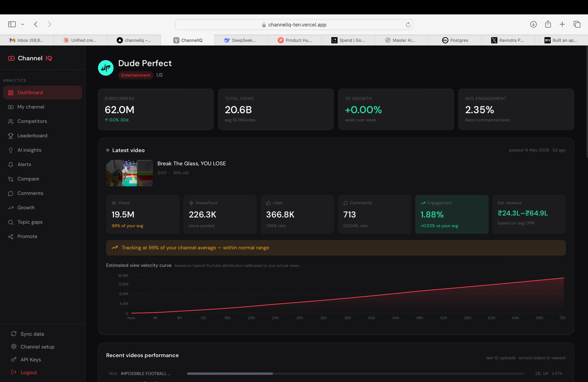Click the Safari sidebar toggle icon
Screen dimensions: 588x382
[x=12, y=24]
